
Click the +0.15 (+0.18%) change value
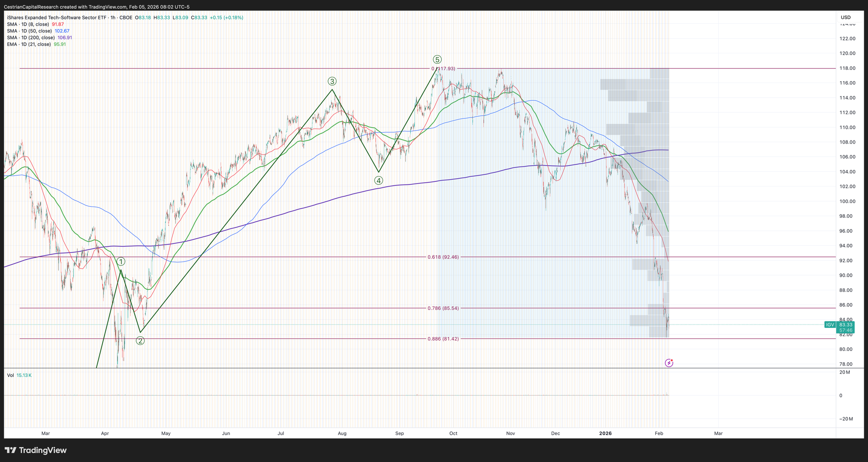click(x=227, y=18)
